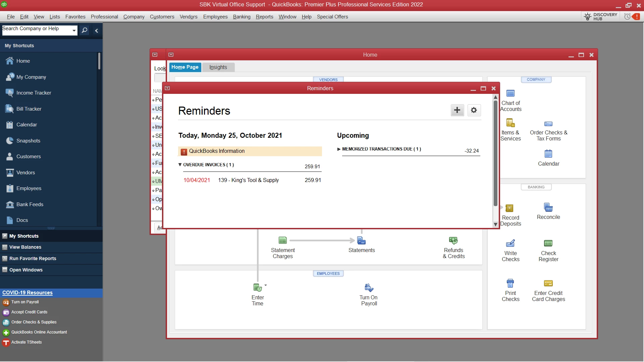This screenshot has height=362, width=644.
Task: Open COVID-19 Resources link
Action: click(x=28, y=293)
